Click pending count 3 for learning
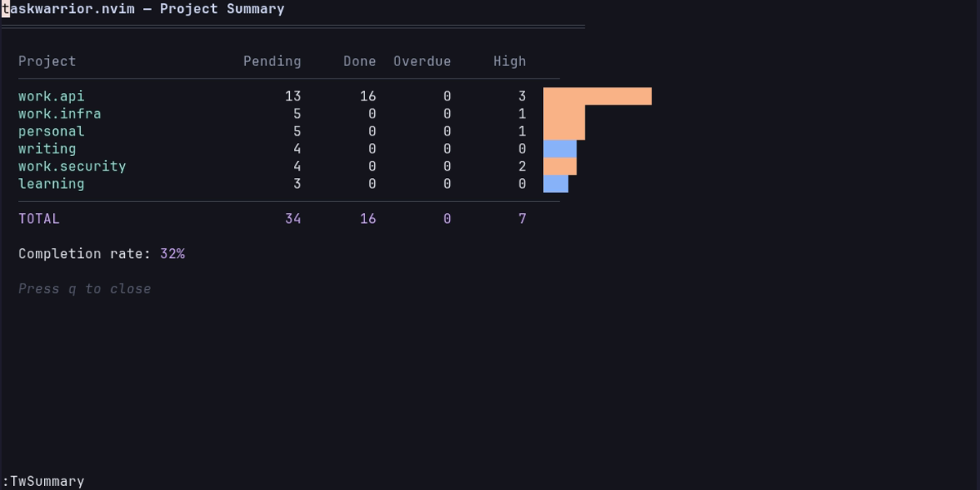 (297, 184)
